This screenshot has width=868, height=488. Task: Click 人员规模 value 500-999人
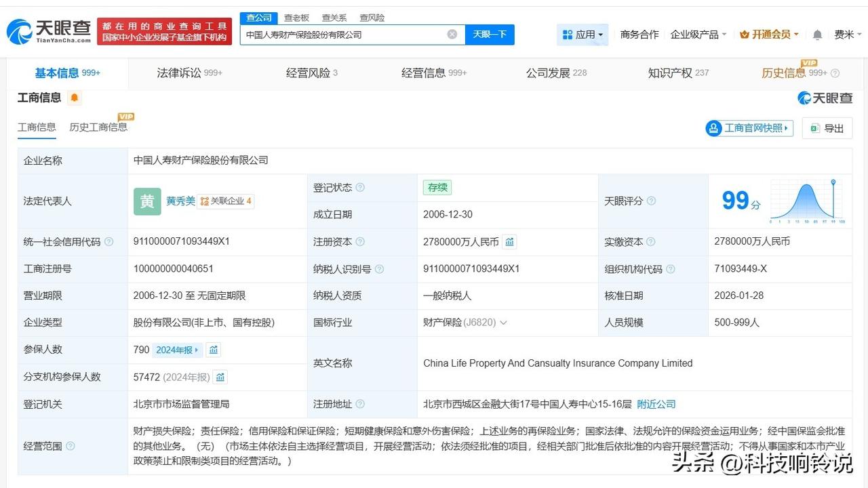737,323
